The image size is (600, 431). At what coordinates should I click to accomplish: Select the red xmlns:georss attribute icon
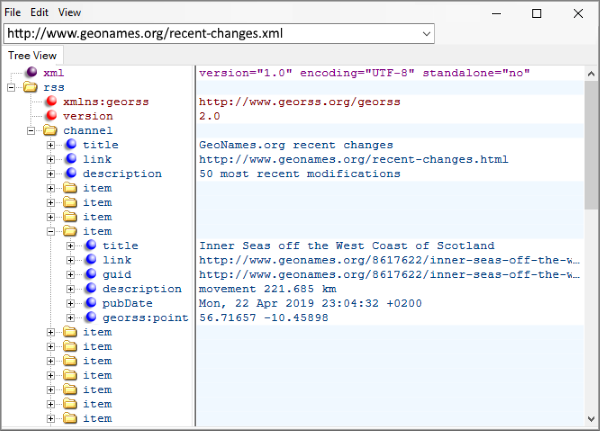point(50,102)
